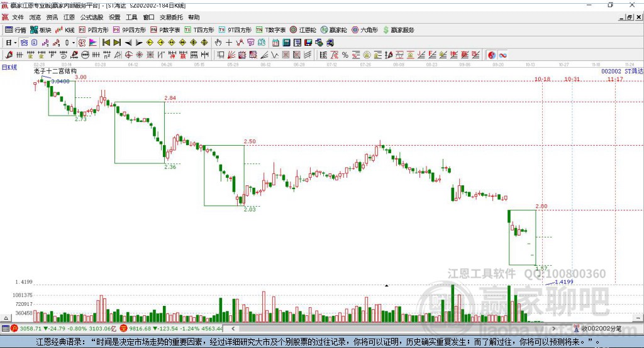Click the 沪 index badge in status bar
The image size is (644, 348).
pos(14,329)
